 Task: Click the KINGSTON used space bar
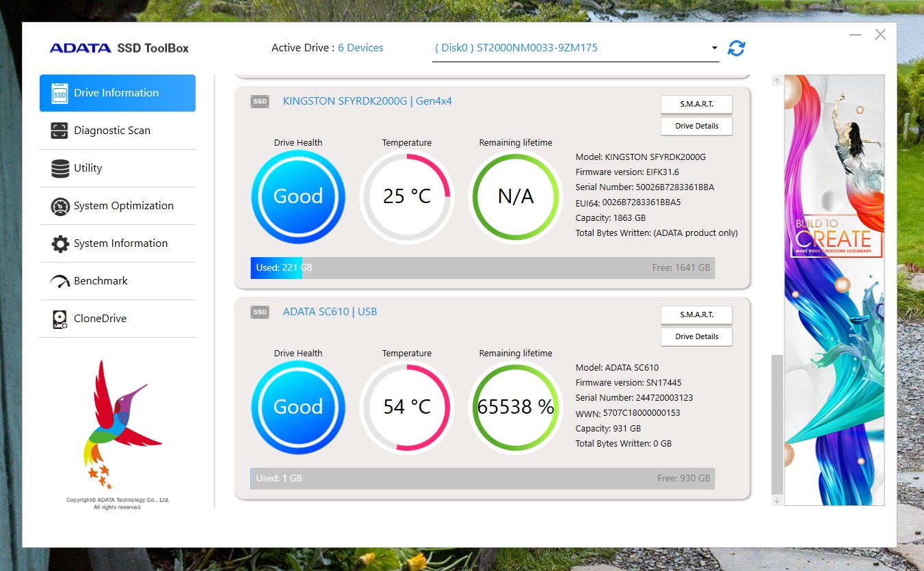276,267
